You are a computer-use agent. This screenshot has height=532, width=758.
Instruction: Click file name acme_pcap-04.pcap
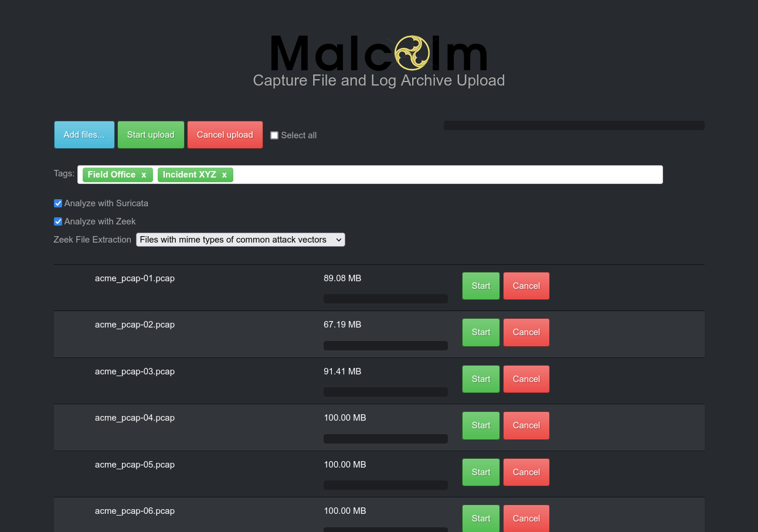(135, 418)
